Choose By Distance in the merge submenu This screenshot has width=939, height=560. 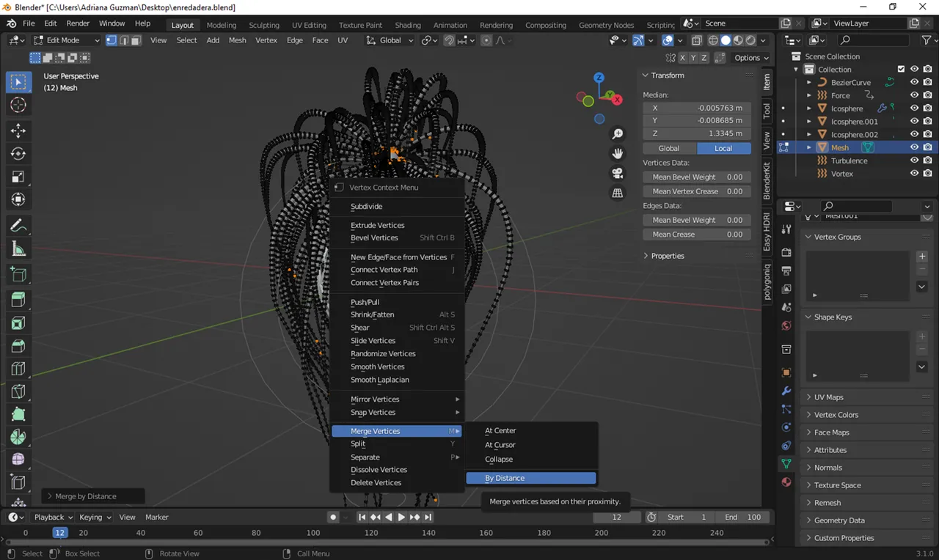(x=531, y=478)
